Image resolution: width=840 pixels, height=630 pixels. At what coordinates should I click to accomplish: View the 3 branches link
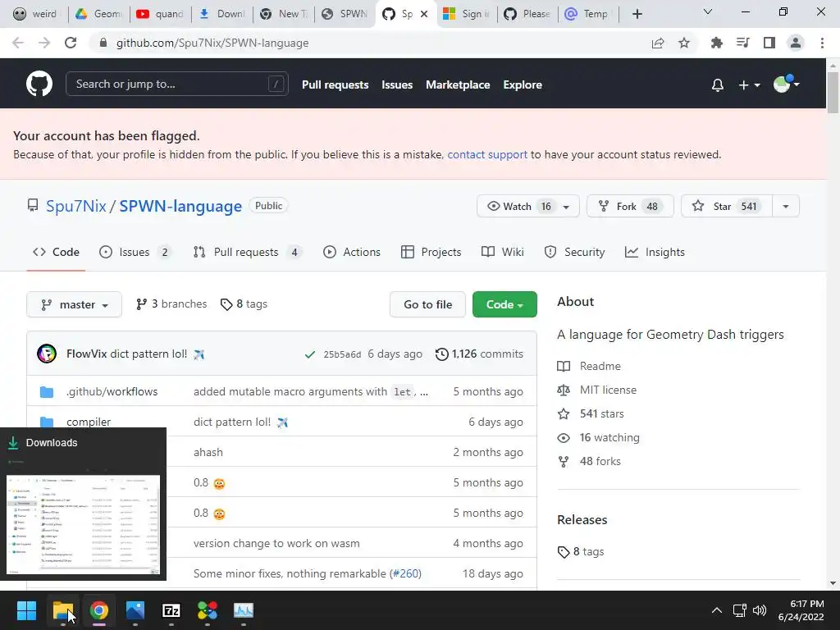(171, 304)
